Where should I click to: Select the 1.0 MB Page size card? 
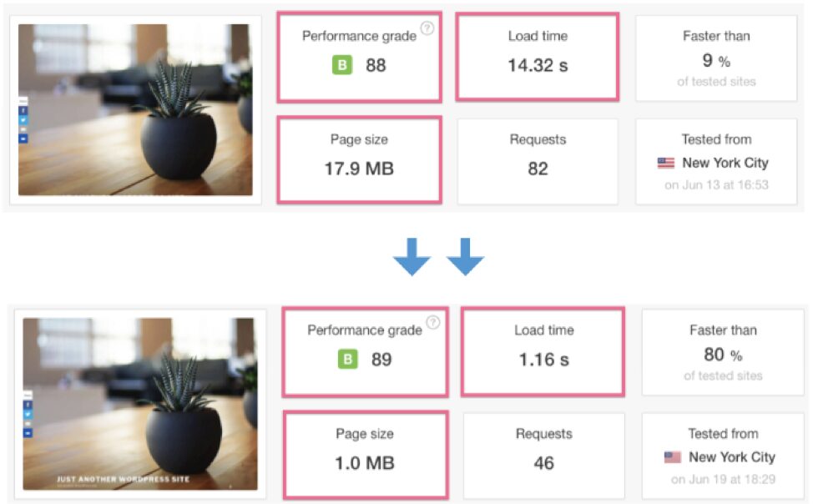click(x=365, y=453)
